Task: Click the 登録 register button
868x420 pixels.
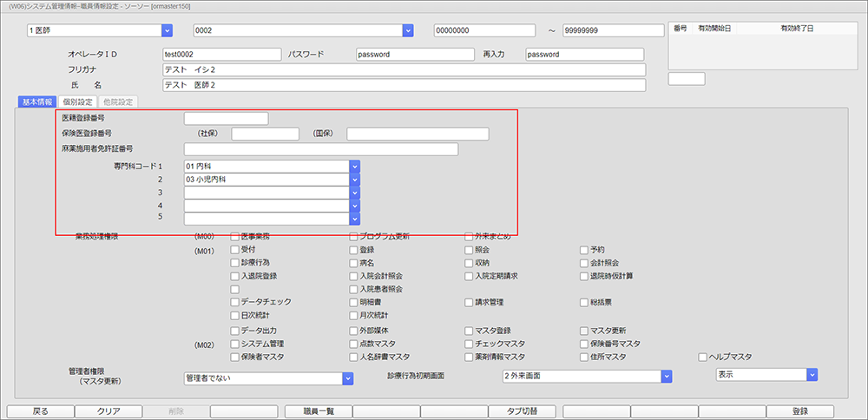Action: (800, 411)
